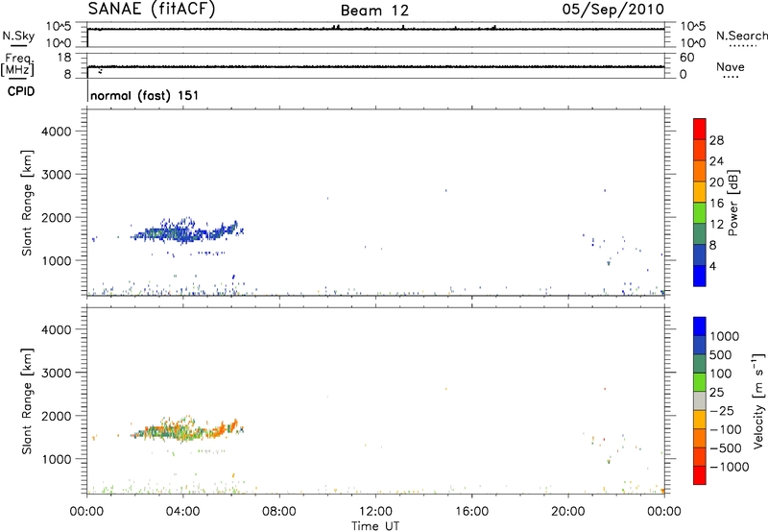Click the Power [dB] colorbar title
Screen dimensions: 768x532
(732, 203)
